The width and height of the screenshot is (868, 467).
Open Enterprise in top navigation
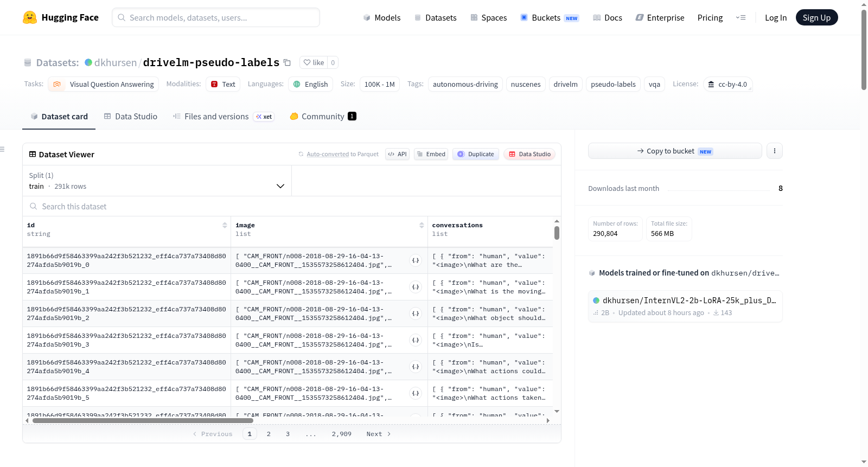point(660,17)
